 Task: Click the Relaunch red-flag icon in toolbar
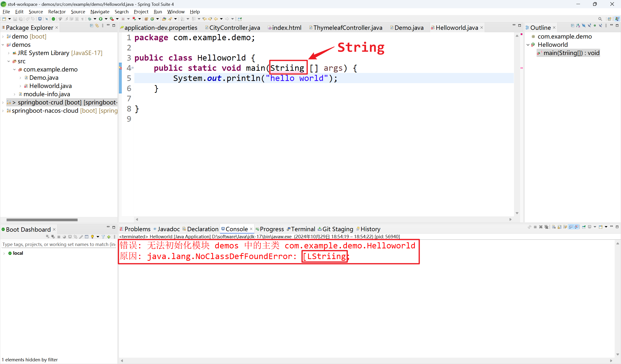point(134,19)
